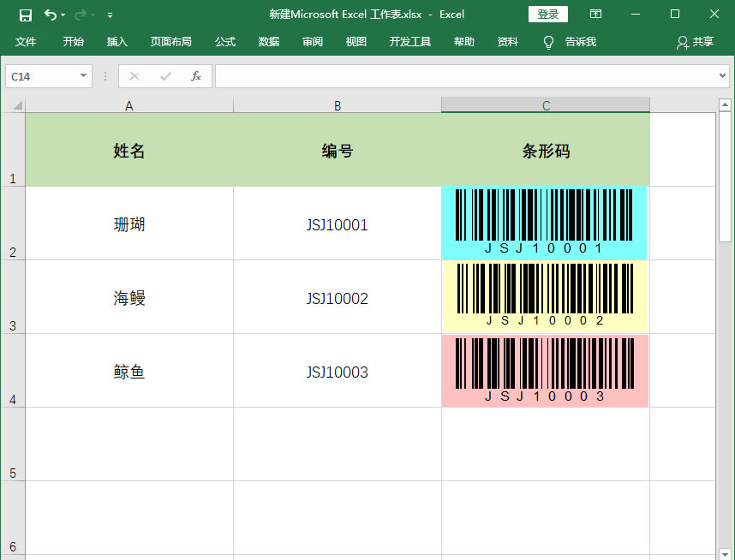
Task: Expand the formula bar
Action: [x=722, y=75]
